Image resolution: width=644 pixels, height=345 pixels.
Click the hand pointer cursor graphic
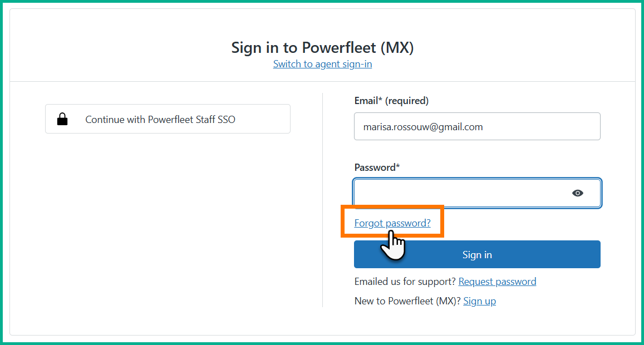tap(394, 245)
